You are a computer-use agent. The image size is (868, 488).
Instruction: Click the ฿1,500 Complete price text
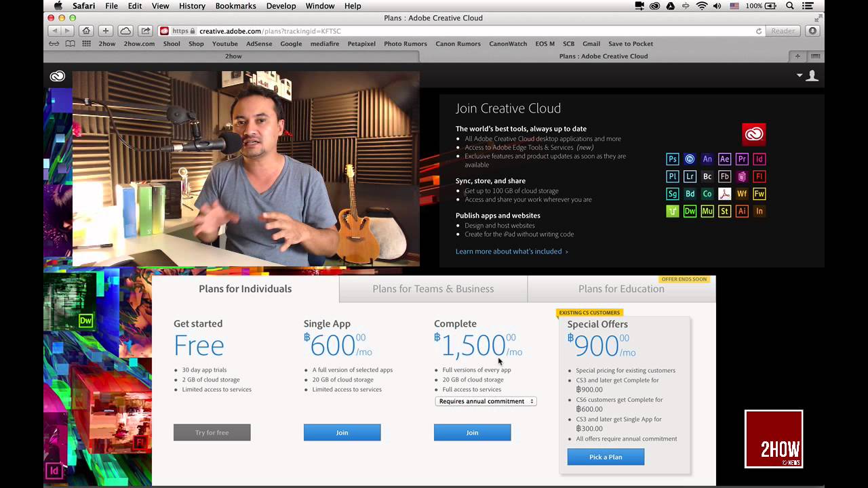pyautogui.click(x=477, y=345)
